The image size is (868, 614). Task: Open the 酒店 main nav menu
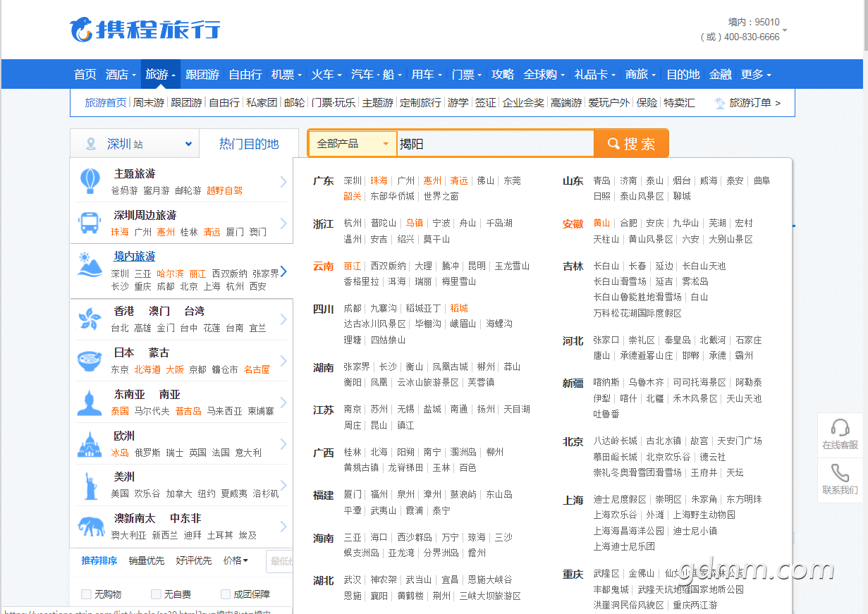pos(120,74)
